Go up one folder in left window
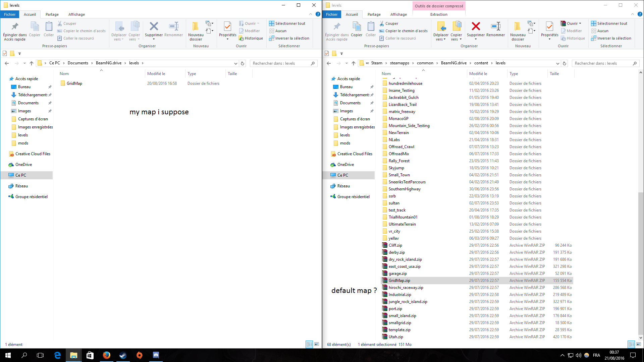The height and width of the screenshot is (362, 644). click(32, 63)
